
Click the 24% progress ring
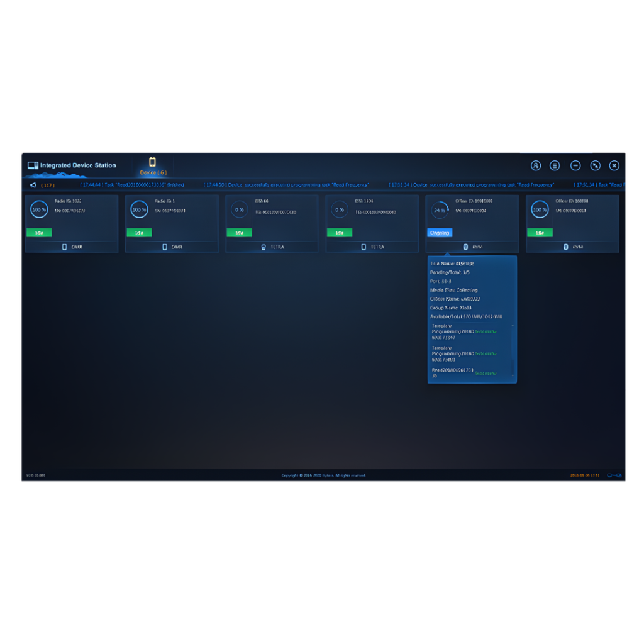440,209
